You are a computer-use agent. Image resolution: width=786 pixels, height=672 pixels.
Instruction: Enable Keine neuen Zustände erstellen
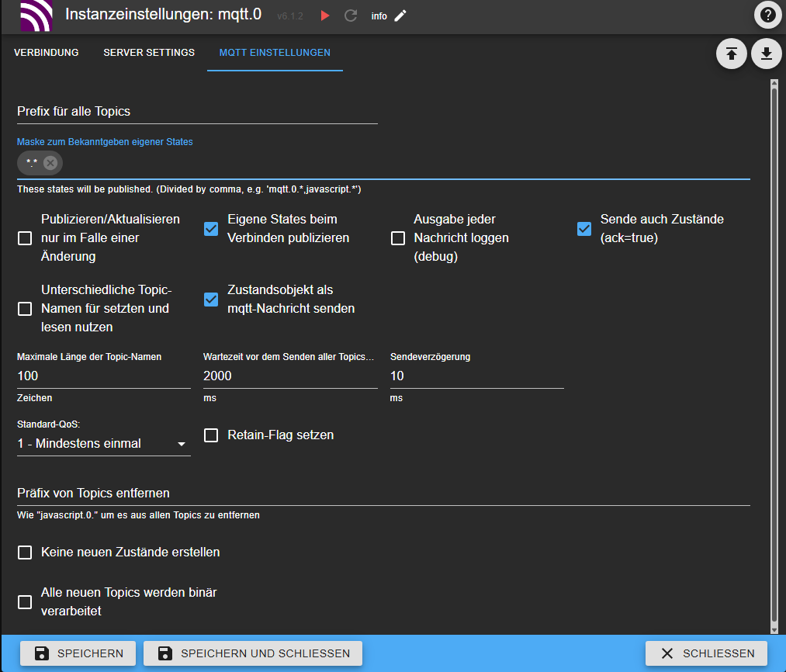pos(25,552)
